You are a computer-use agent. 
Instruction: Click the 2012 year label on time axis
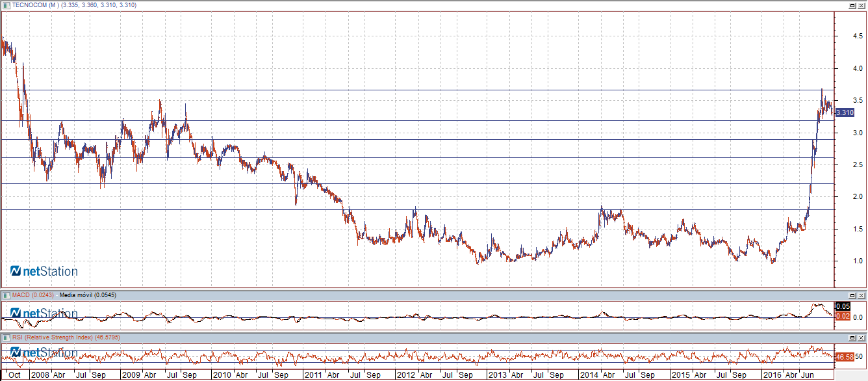[x=406, y=375]
